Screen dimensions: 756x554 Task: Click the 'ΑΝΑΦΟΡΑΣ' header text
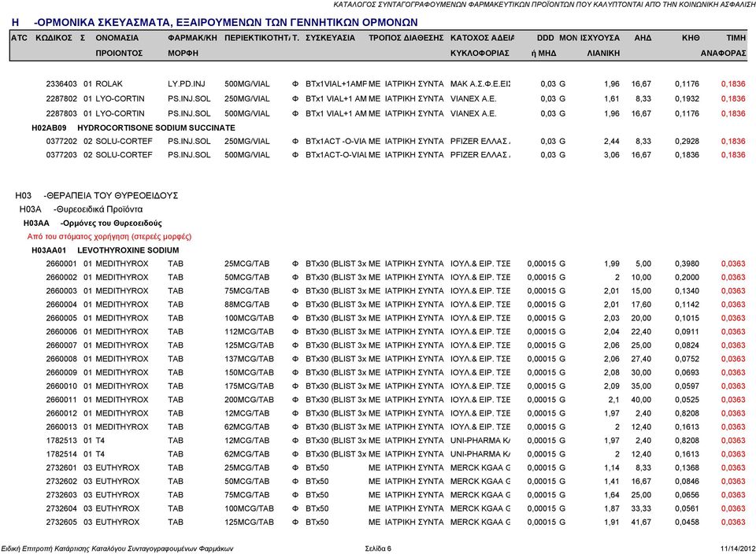pos(723,53)
